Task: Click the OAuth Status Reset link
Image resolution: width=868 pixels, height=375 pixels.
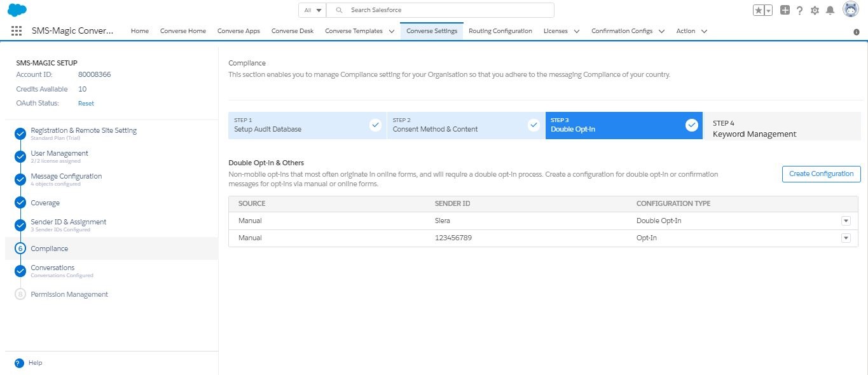Action: point(86,103)
